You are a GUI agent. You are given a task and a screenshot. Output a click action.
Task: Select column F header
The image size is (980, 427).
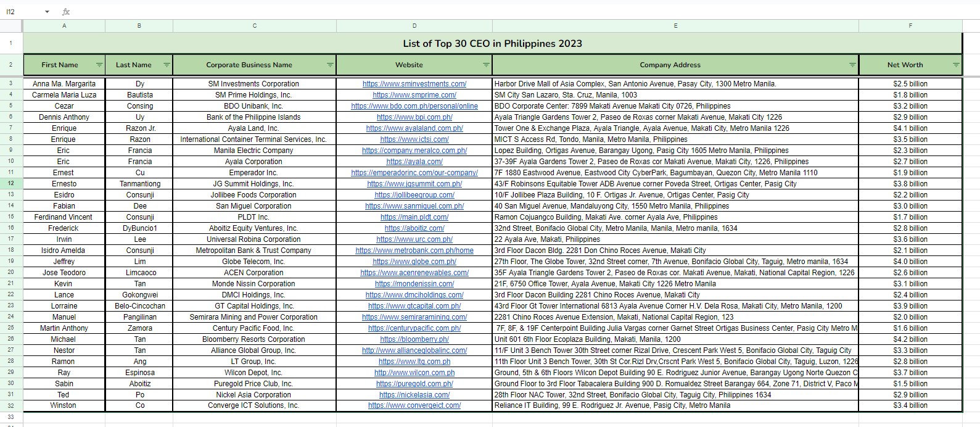(x=910, y=26)
